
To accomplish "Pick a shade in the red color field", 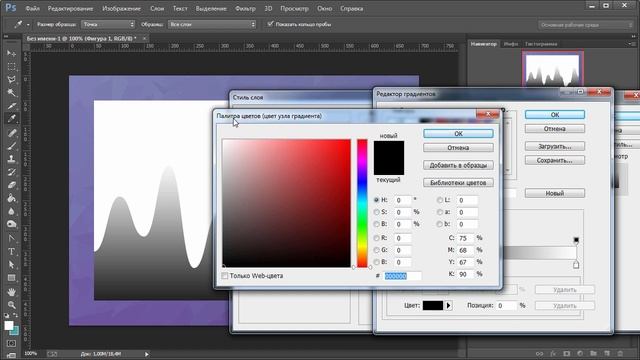I will pyautogui.click(x=287, y=203).
